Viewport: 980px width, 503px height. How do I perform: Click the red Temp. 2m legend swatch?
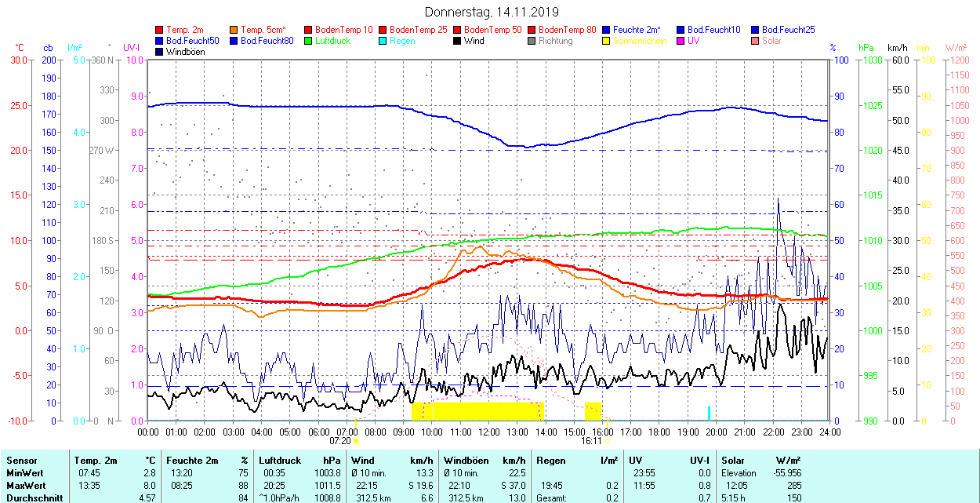pos(160,30)
